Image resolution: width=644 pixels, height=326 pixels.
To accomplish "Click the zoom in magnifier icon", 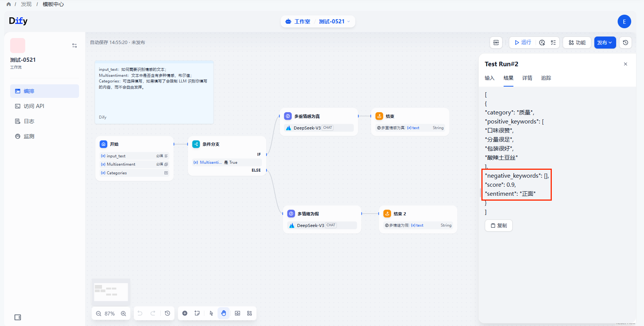I will tap(123, 314).
